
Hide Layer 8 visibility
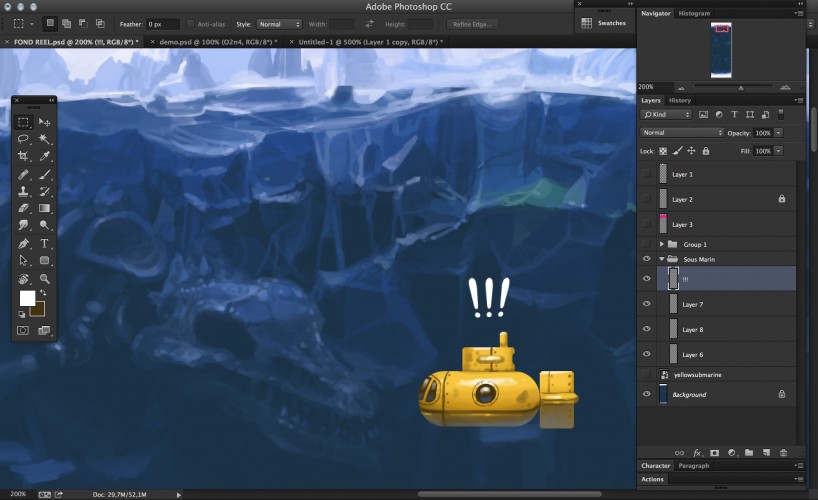(647, 329)
